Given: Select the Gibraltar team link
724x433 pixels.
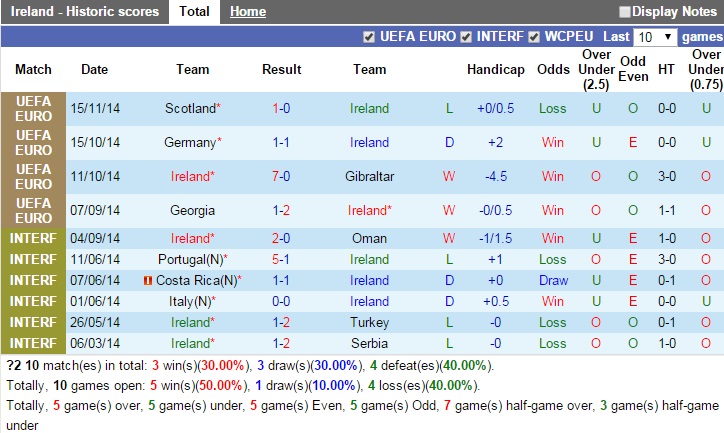Looking at the screenshot, I should tap(369, 177).
